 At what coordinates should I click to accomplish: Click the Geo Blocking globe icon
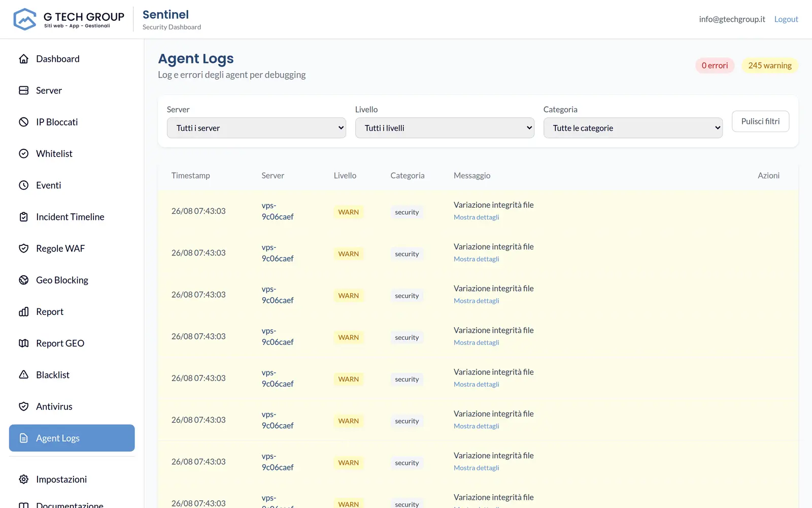[24, 280]
